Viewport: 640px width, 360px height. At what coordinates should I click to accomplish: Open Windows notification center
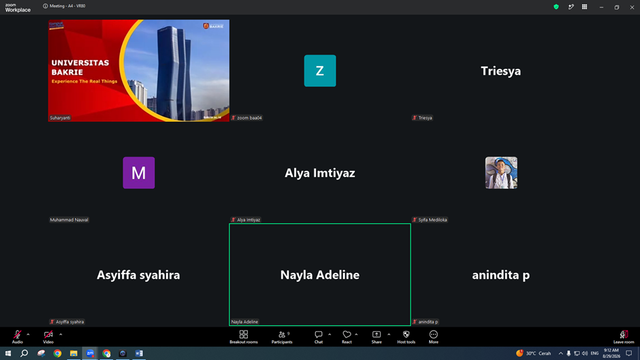coord(629,353)
